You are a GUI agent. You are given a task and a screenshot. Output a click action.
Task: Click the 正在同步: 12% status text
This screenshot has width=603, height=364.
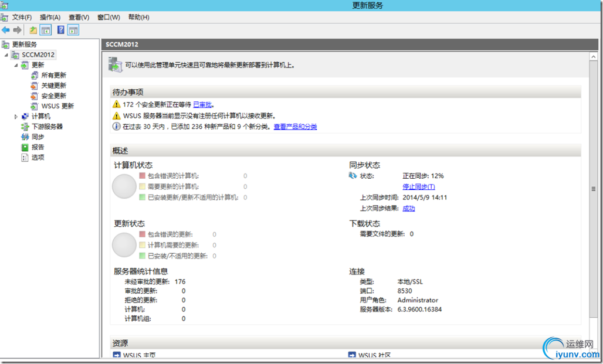click(x=423, y=176)
